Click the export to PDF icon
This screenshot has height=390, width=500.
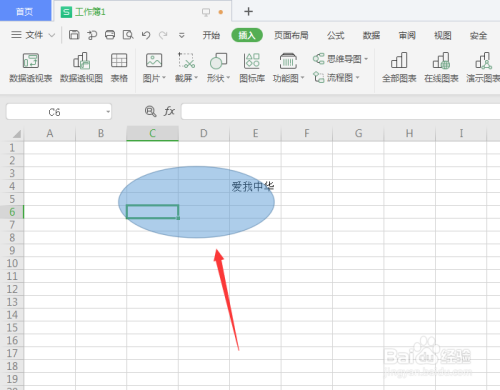(92, 35)
